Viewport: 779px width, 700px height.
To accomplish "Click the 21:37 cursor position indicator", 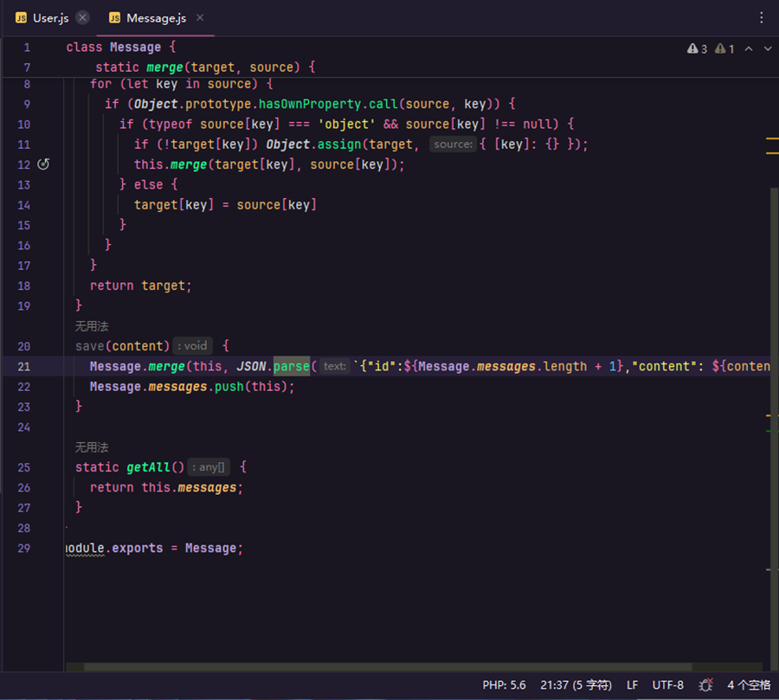I will tap(576, 685).
